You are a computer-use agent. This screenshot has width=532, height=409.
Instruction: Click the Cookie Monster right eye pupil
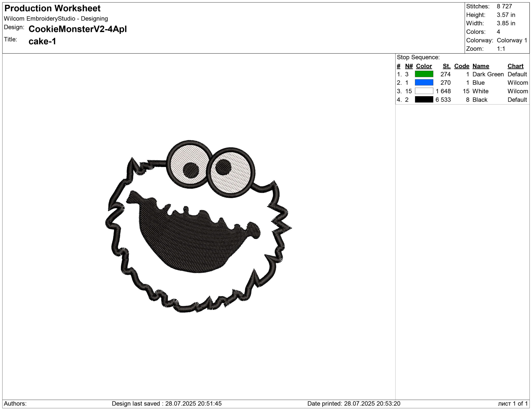click(x=223, y=167)
